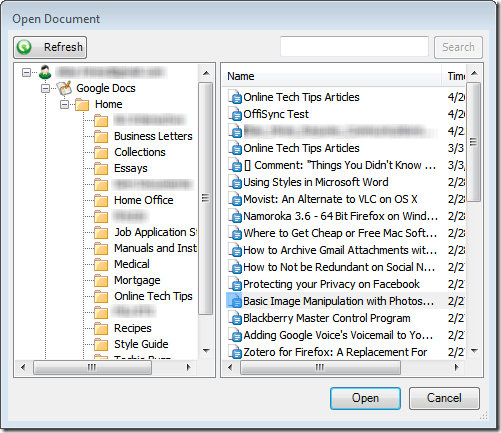Click folder tree scroll left arrow

pos(23,367)
